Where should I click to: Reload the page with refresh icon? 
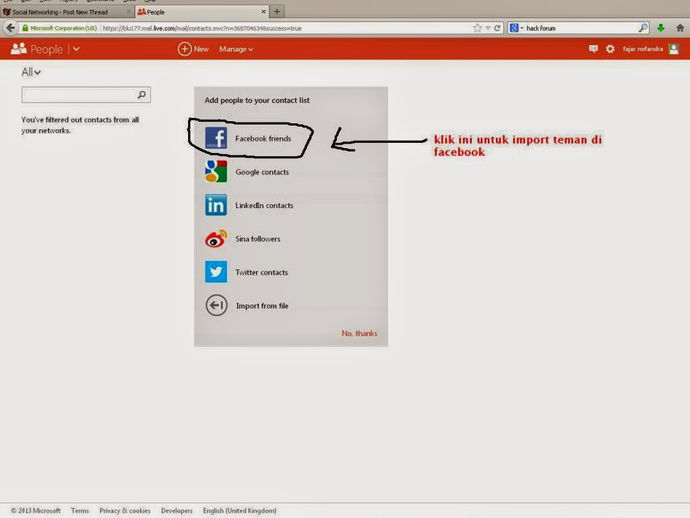click(x=497, y=28)
